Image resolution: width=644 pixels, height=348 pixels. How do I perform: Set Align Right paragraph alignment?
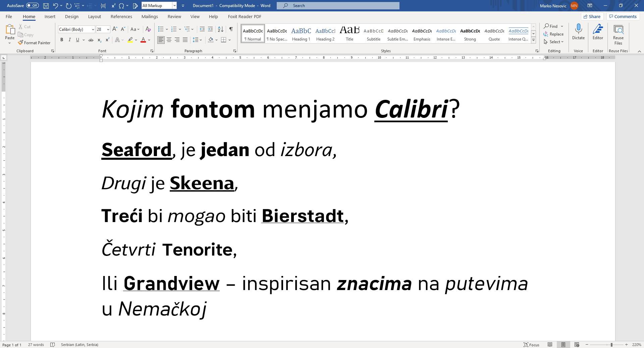(177, 40)
